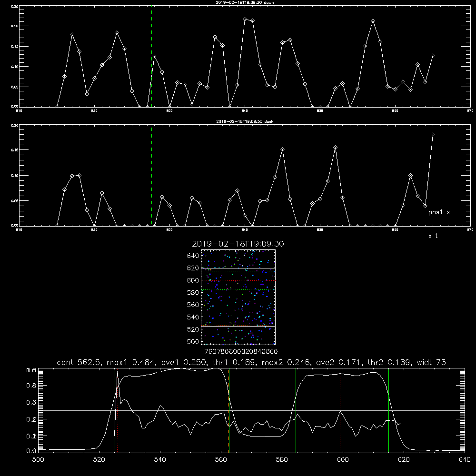Click x-axis label 540 on bottom plot
476x476 pixels.
[160, 460]
